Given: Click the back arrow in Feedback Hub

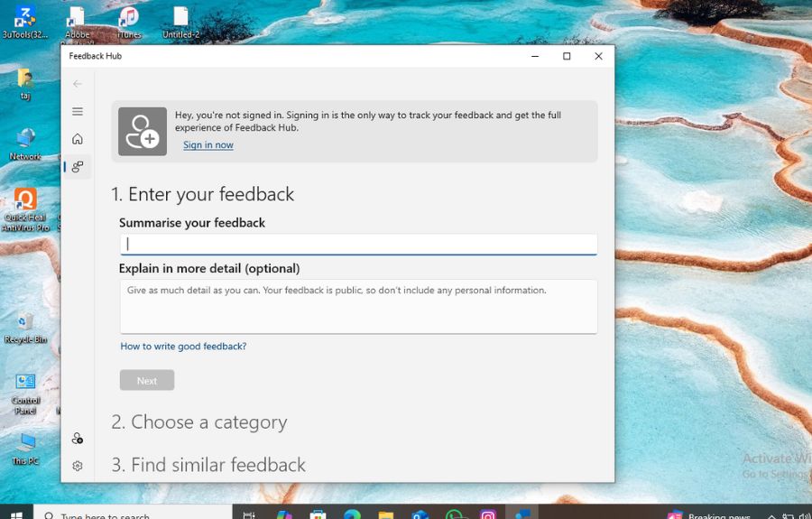Looking at the screenshot, I should [78, 84].
